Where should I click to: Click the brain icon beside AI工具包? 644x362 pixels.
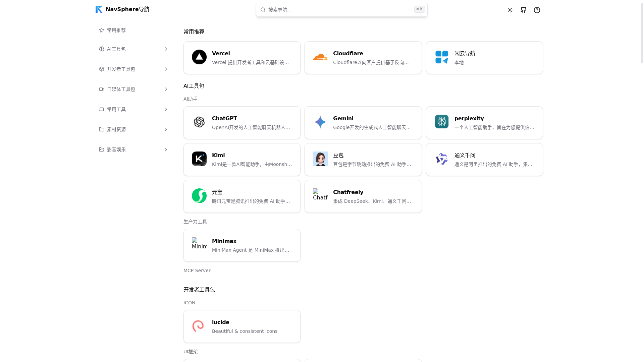click(x=102, y=49)
